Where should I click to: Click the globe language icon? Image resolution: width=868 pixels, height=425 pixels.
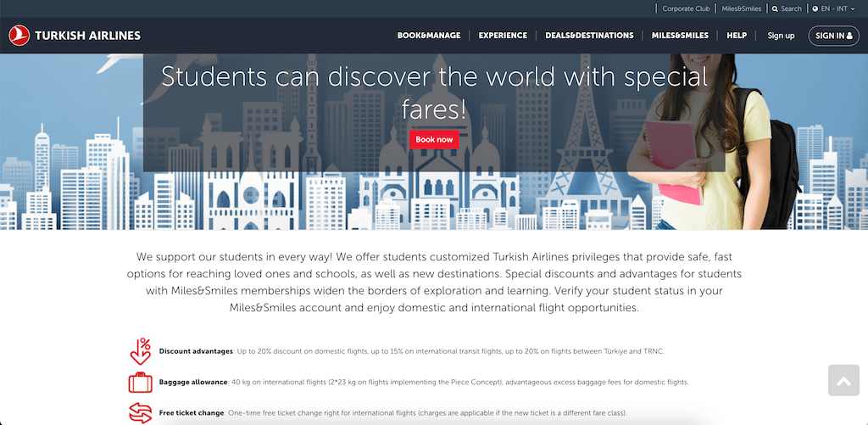(815, 8)
